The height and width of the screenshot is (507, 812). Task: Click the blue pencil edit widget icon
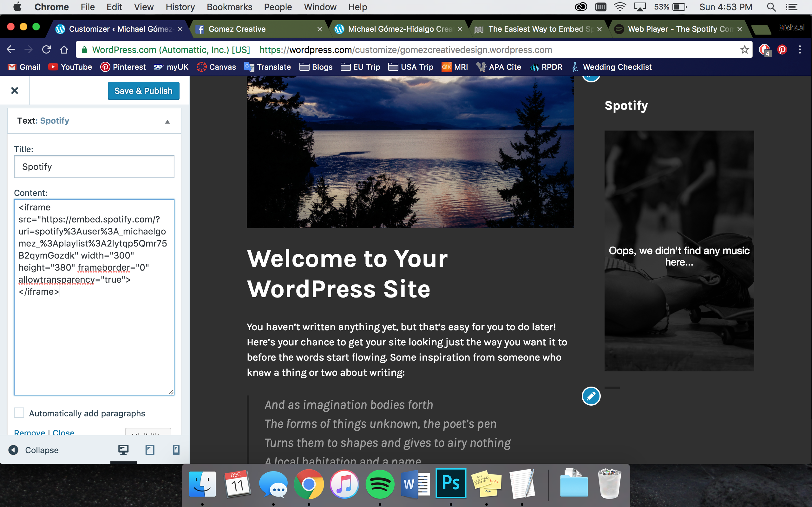tap(591, 396)
